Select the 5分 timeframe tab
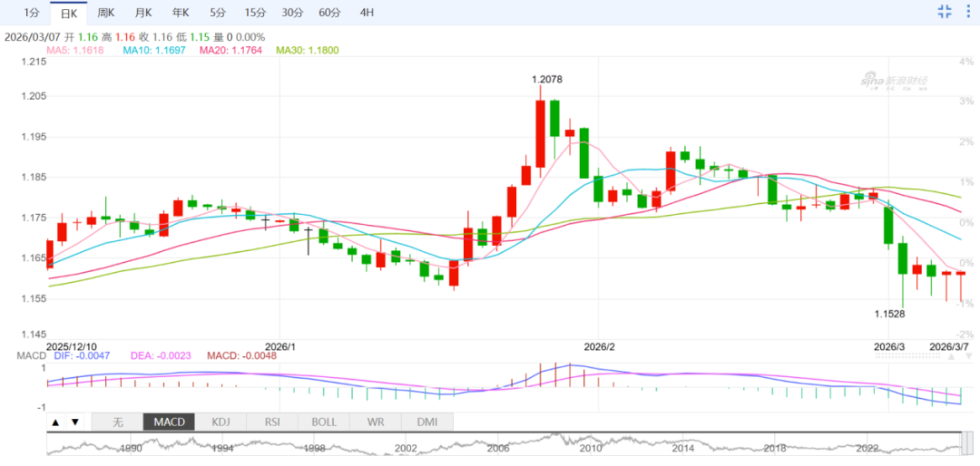 pyautogui.click(x=218, y=13)
